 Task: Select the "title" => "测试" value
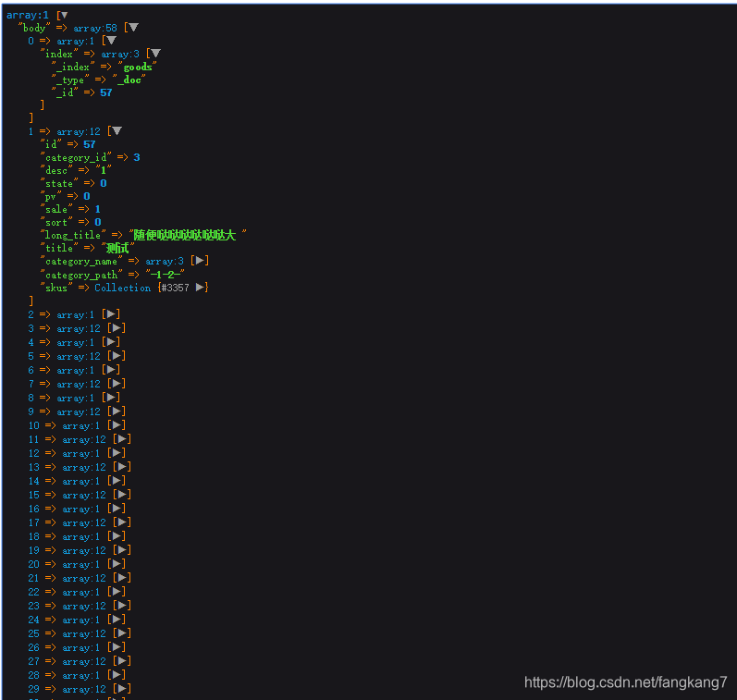118,248
